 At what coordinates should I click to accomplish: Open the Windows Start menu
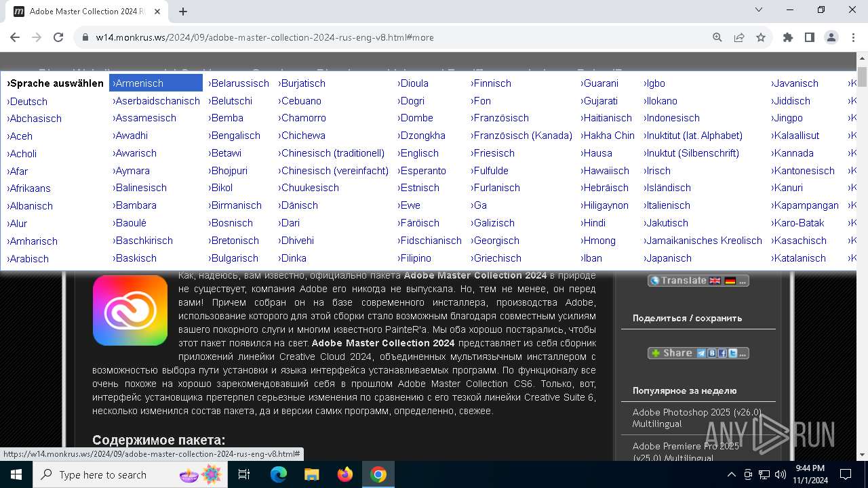pyautogui.click(x=16, y=474)
